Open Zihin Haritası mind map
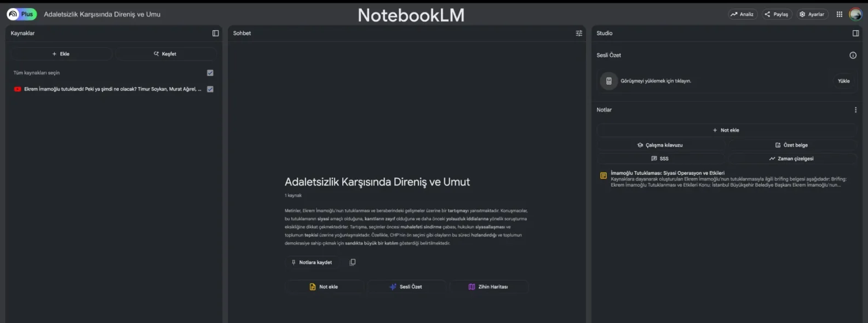 (489, 287)
